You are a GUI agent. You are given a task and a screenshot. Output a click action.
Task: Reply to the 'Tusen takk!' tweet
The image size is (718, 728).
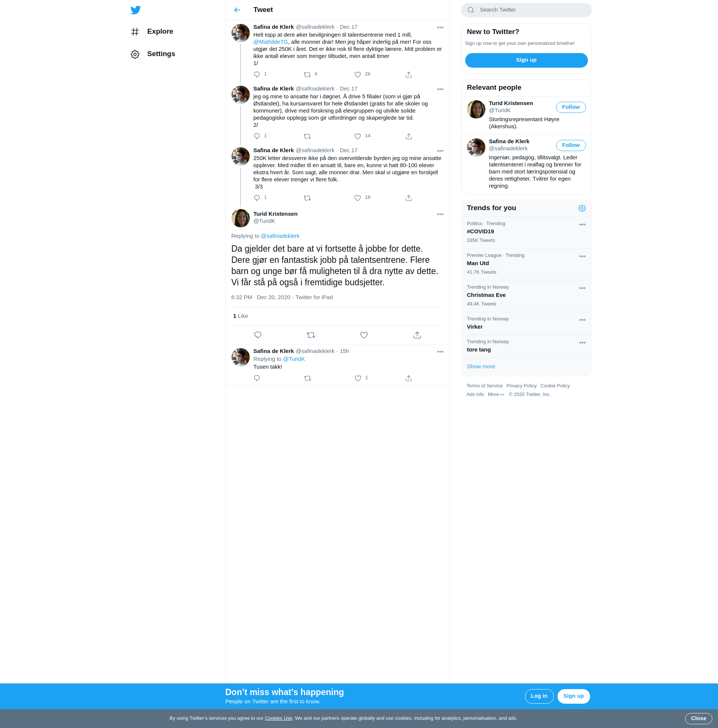(x=257, y=378)
